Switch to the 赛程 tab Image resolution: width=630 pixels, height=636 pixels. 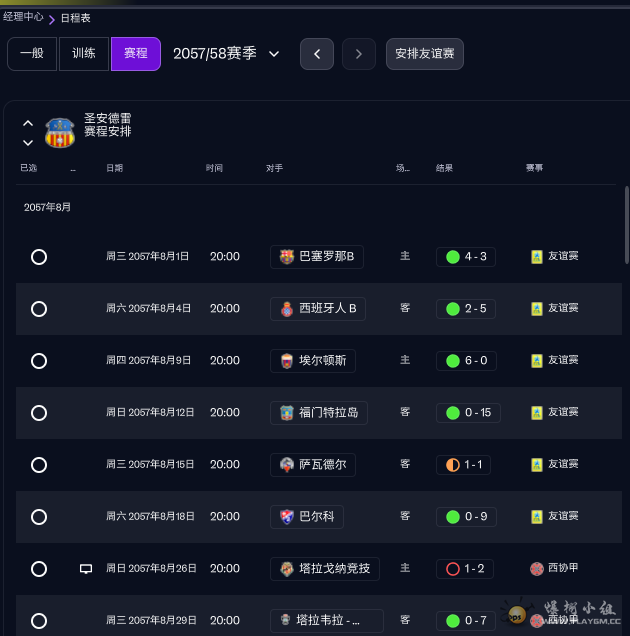click(x=136, y=54)
